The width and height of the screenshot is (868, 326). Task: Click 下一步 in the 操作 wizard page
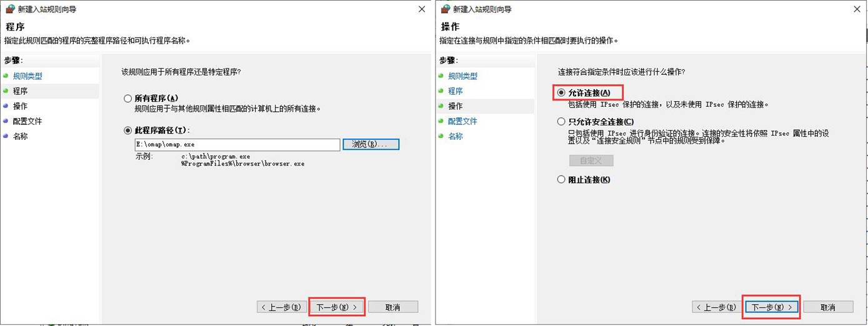point(772,307)
